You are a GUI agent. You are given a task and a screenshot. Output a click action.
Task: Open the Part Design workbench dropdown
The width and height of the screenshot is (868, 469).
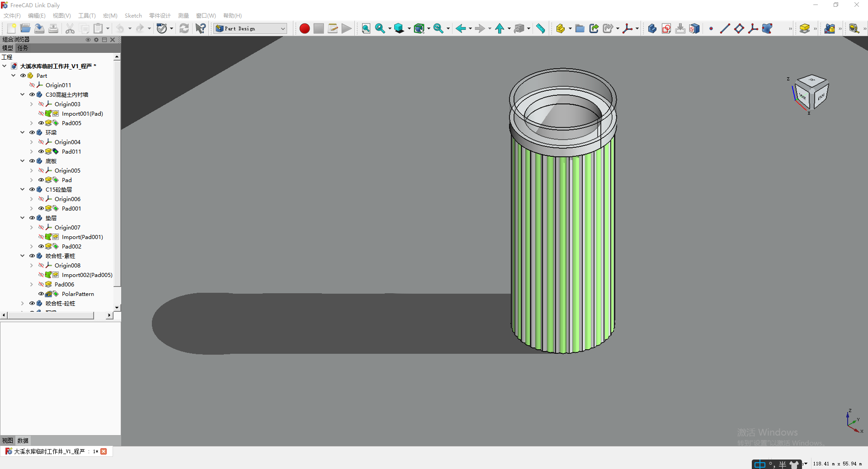point(251,28)
